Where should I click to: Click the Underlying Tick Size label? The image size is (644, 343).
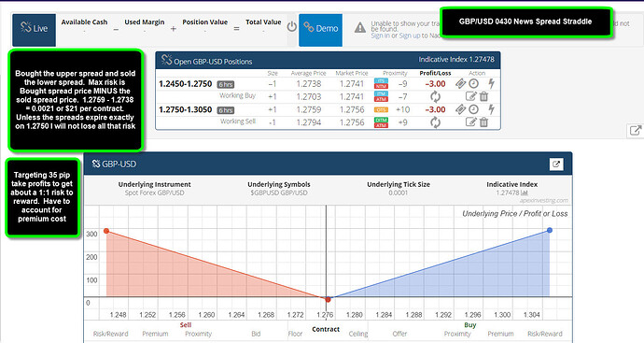point(399,184)
